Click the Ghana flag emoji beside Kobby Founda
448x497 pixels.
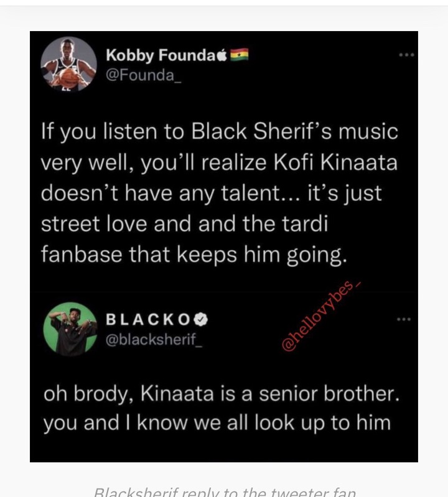[239, 55]
